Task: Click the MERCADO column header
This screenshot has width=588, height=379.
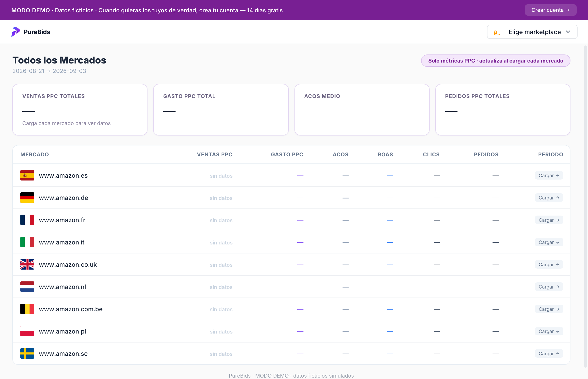Action: point(34,154)
